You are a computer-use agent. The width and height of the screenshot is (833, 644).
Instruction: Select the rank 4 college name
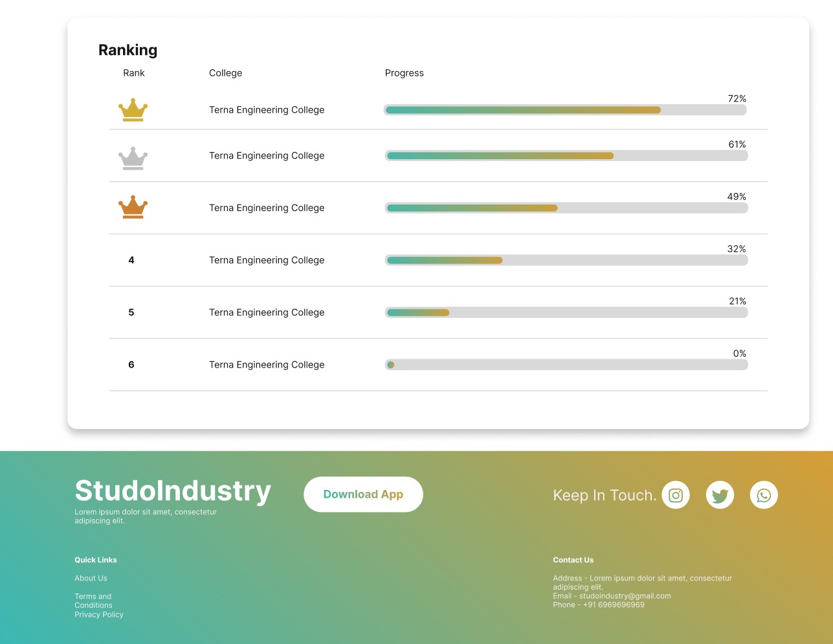(x=267, y=260)
